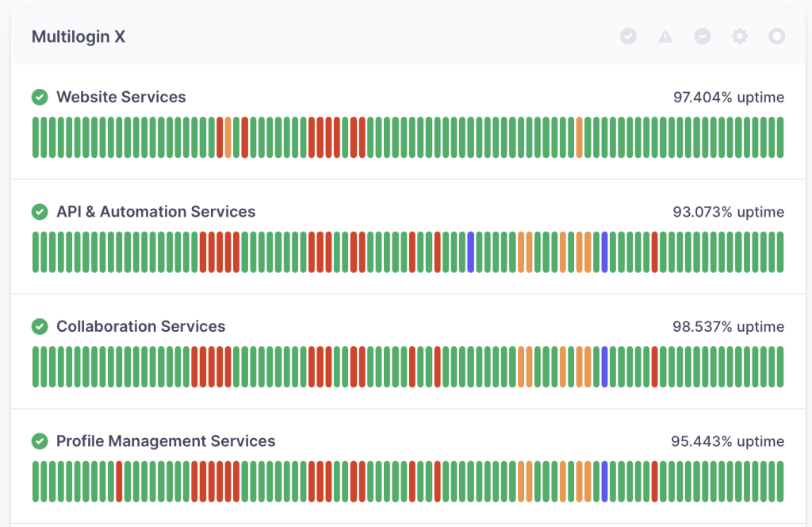Screen dimensions: 812x527
Task: Click the hollow circle icon in header
Action: click(777, 37)
